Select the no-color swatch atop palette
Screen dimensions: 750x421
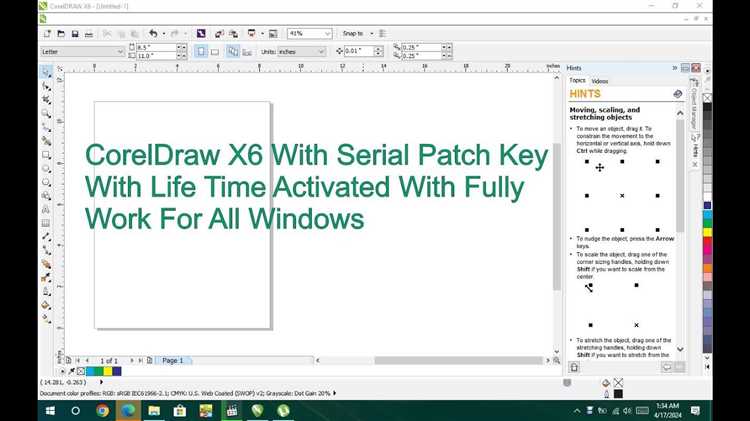pos(707,98)
